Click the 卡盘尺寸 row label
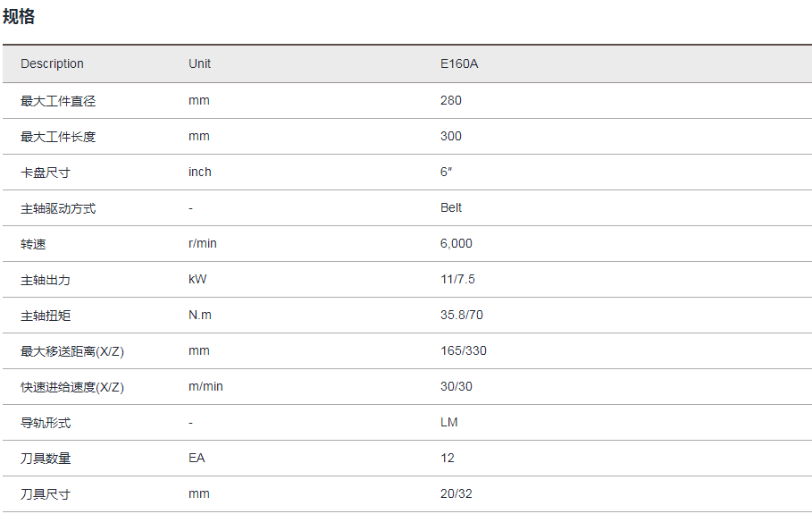The height and width of the screenshot is (514, 812). [46, 173]
